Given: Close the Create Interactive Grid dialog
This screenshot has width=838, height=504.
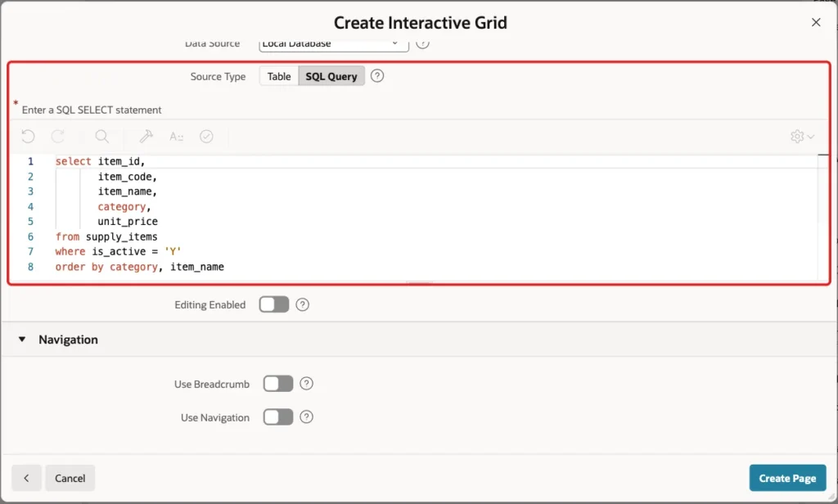Looking at the screenshot, I should 816,22.
